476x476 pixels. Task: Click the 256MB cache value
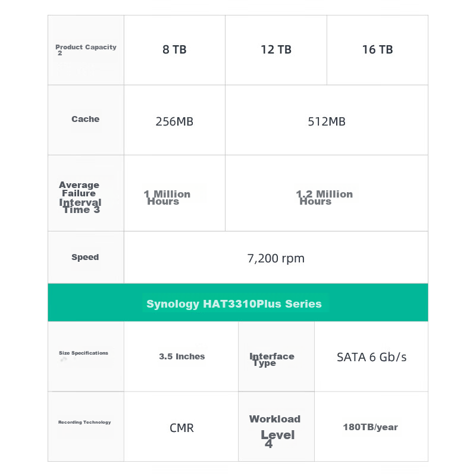tap(174, 121)
